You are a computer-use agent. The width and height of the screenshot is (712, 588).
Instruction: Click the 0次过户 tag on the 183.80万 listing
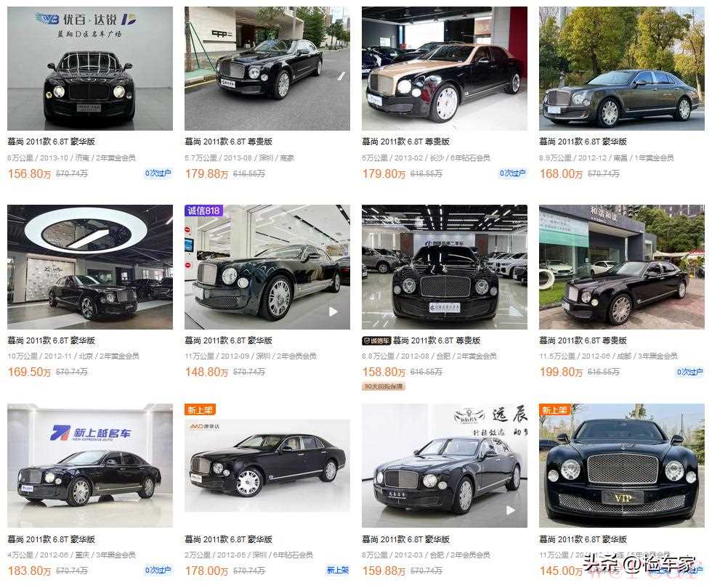coord(158,571)
